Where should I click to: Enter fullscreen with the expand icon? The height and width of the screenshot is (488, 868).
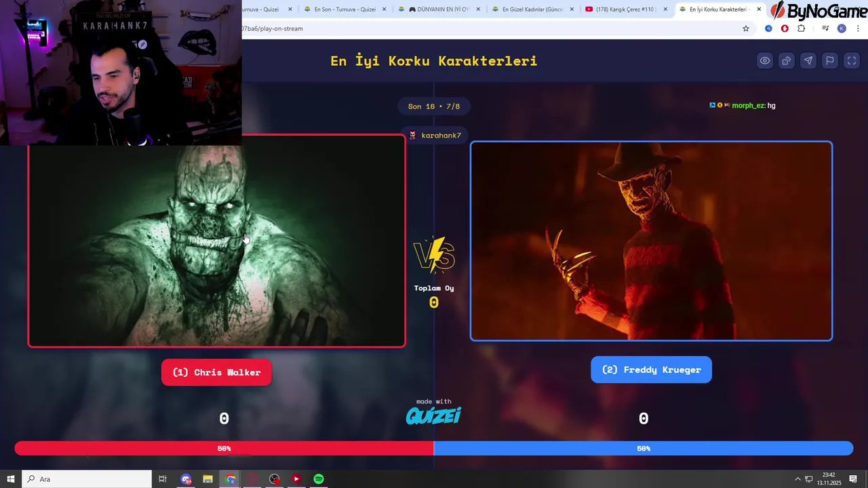click(852, 60)
